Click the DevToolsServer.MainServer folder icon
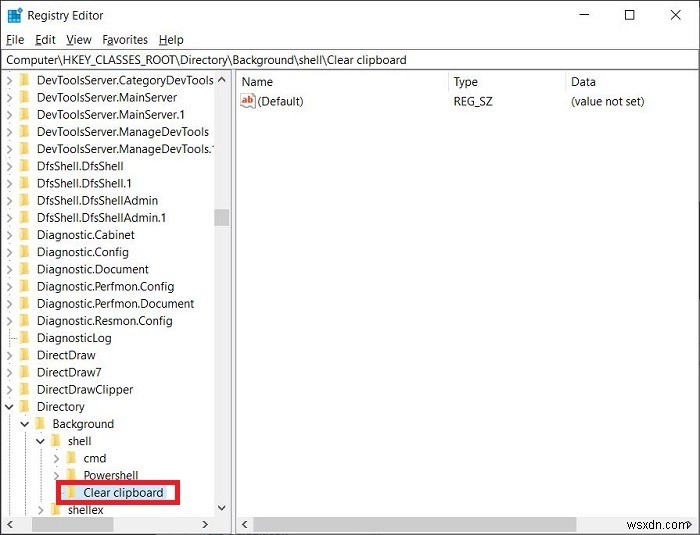 pos(25,97)
